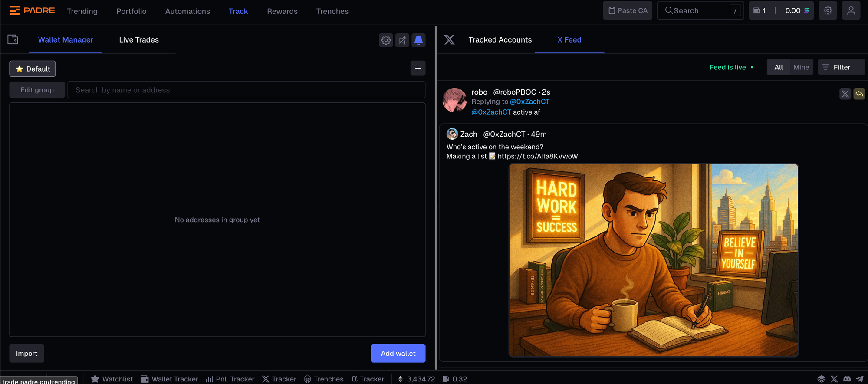Click the name or address search field
This screenshot has height=384, width=868.
pyautogui.click(x=246, y=90)
